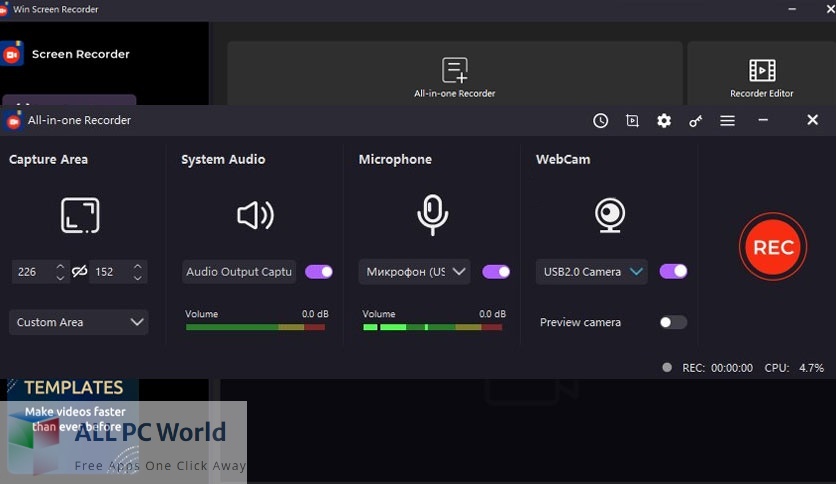Click the capture area selection icon
The image size is (837, 485).
point(80,215)
